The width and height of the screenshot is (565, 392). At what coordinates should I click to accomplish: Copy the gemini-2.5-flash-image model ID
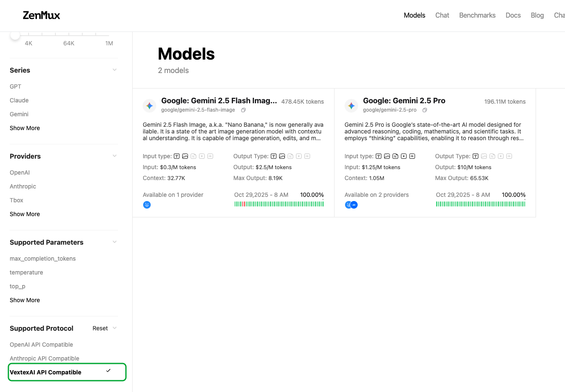(x=243, y=110)
